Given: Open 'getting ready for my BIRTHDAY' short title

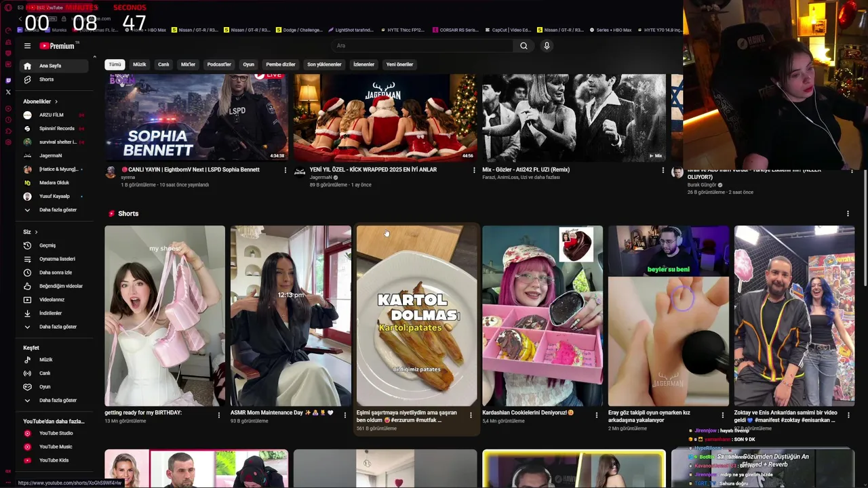Looking at the screenshot, I should [x=143, y=412].
